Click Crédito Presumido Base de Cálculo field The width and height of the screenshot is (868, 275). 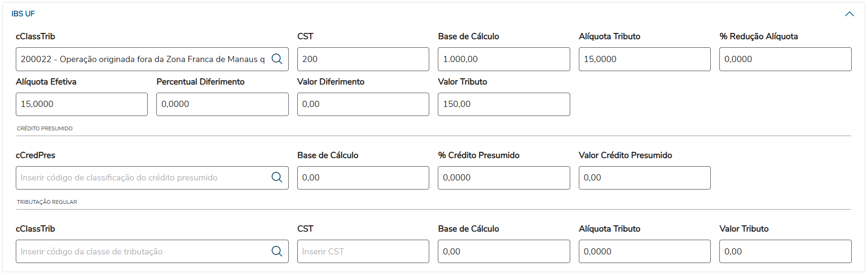pos(363,178)
